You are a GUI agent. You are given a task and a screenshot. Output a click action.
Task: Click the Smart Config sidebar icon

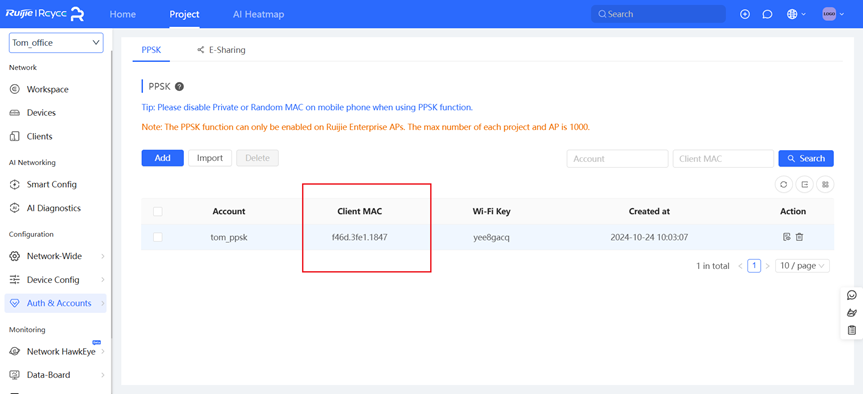[15, 184]
